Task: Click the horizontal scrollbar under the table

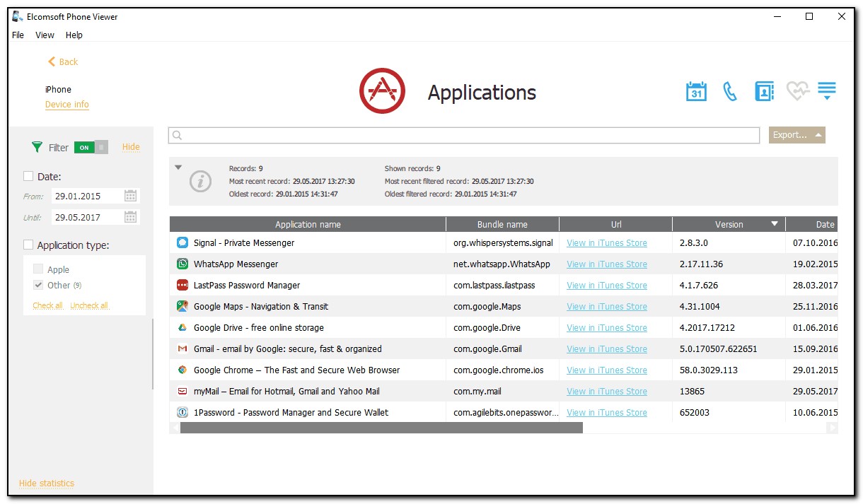Action: tap(381, 428)
